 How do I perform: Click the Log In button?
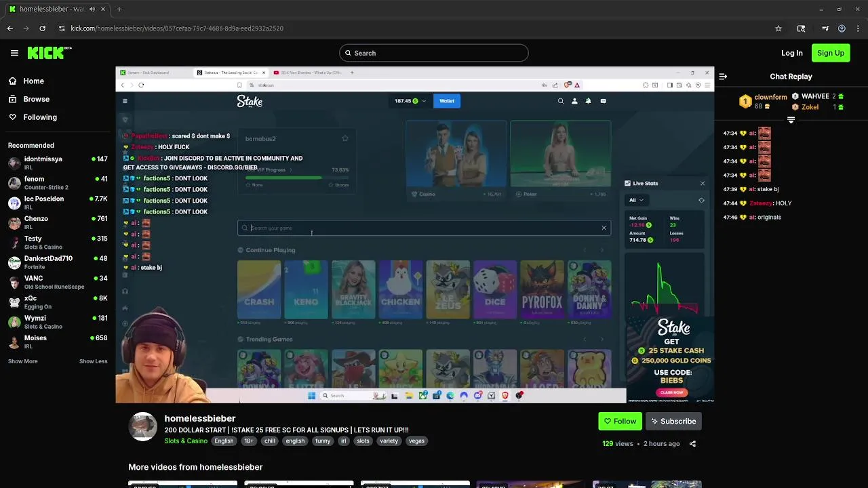(791, 53)
